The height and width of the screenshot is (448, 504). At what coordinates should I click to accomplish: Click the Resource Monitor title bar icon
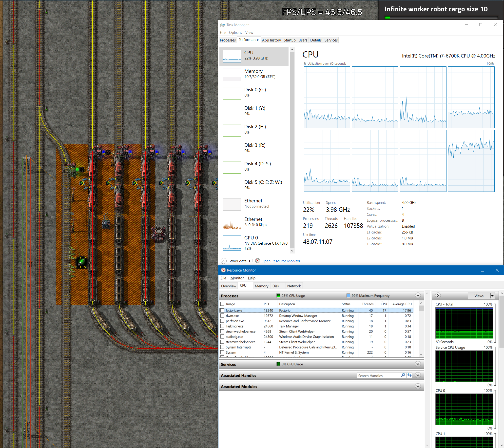coord(223,270)
